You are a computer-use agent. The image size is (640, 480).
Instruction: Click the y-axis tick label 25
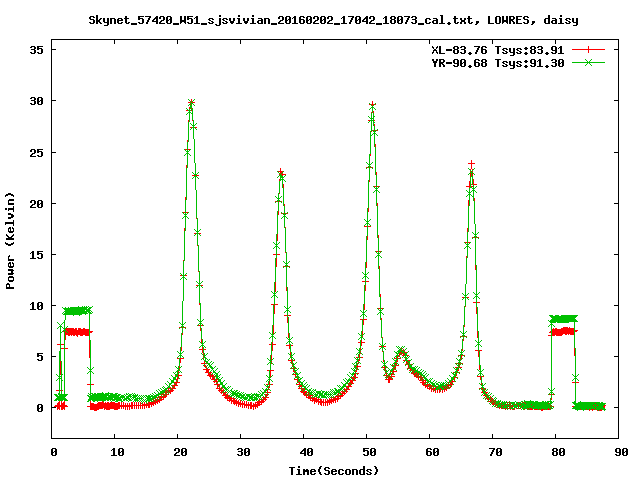tap(36, 153)
